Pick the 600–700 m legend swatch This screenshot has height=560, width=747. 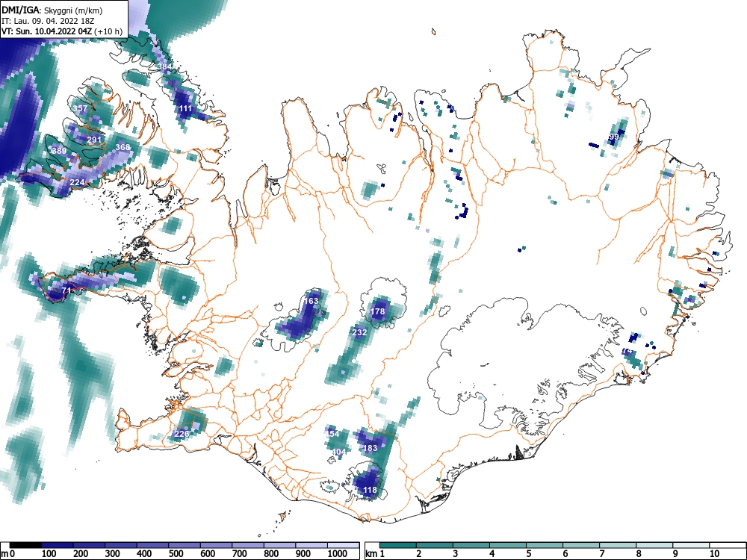pos(216,545)
